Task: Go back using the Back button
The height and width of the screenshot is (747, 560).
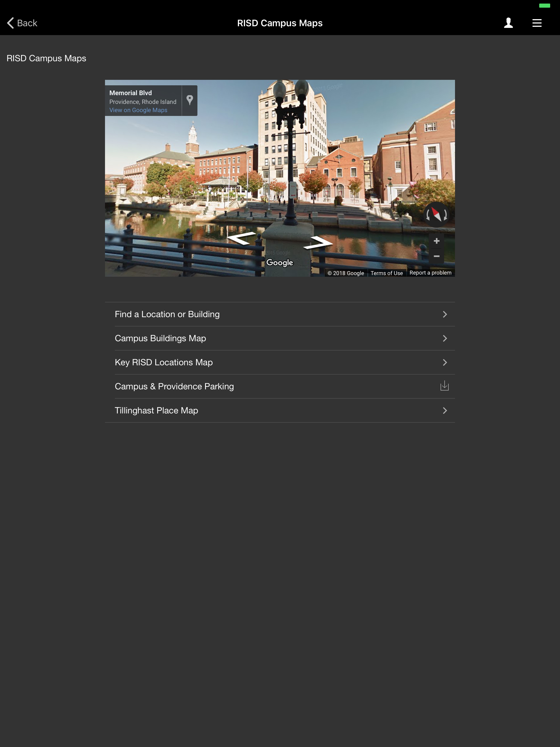Action: [22, 23]
